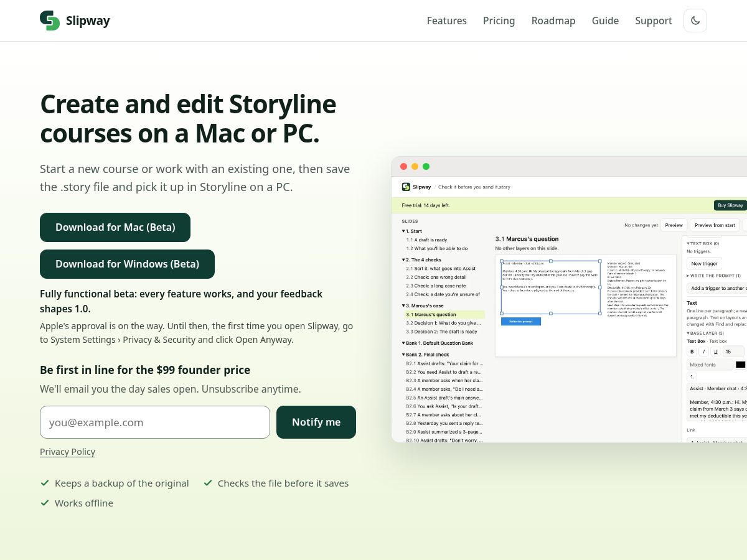Open the Guide nav link
This screenshot has height=560, width=747.
(605, 21)
